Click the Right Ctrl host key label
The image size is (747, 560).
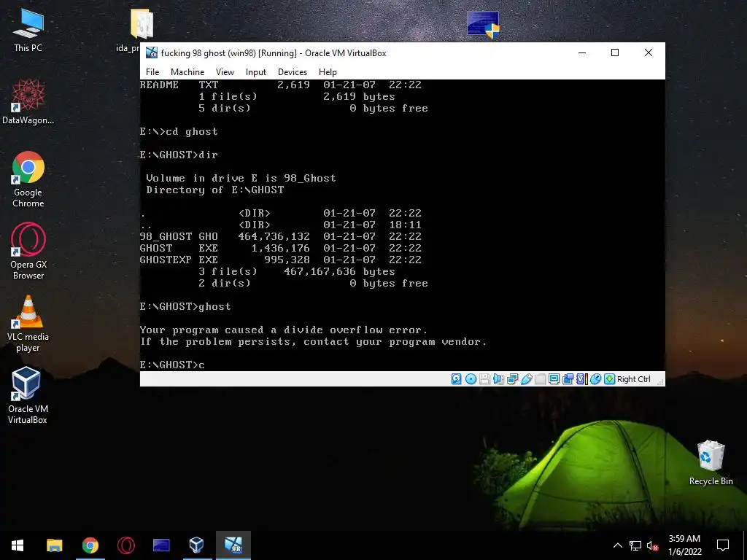pyautogui.click(x=634, y=379)
